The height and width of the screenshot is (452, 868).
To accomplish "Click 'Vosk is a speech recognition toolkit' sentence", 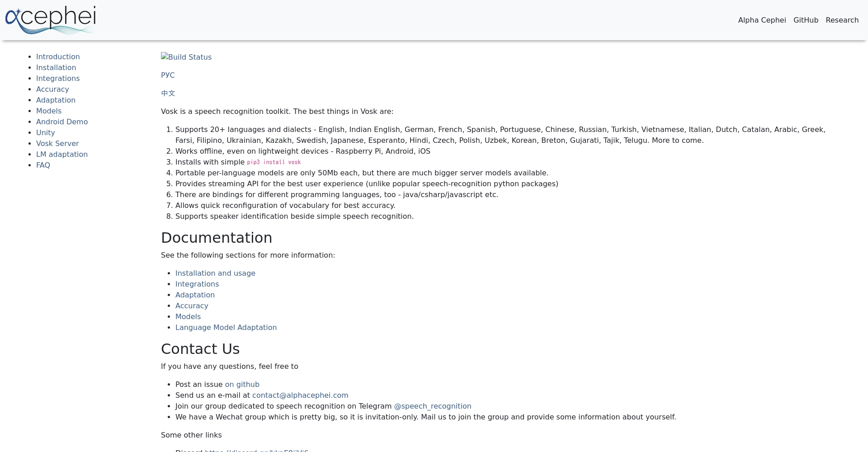I will 277,111.
